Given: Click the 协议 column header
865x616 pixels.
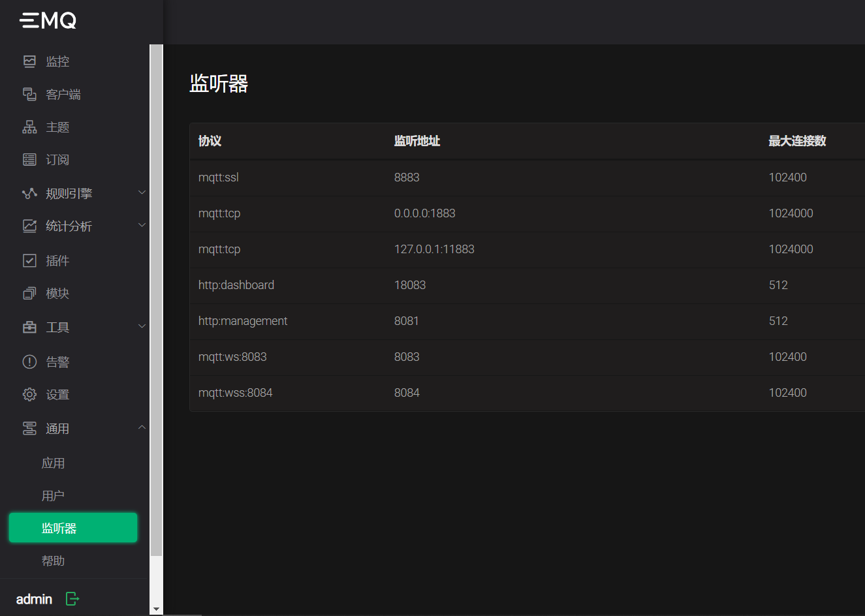Looking at the screenshot, I should coord(210,141).
